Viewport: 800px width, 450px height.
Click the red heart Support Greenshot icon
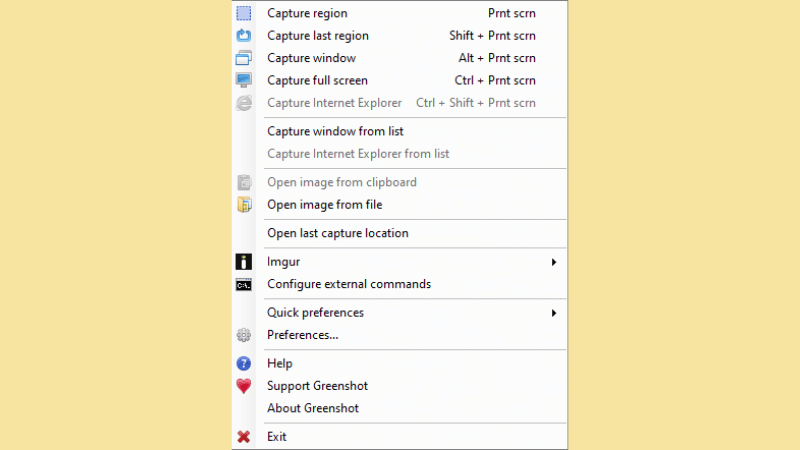coord(244,386)
